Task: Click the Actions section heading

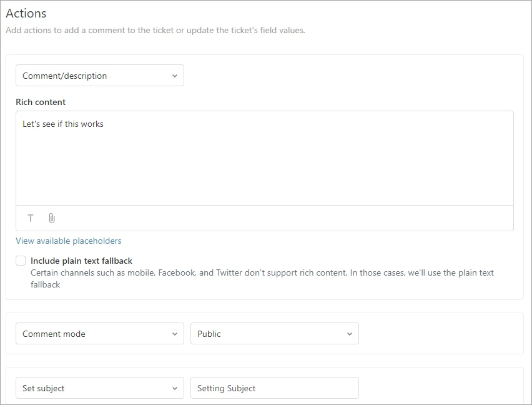Action: point(26,12)
